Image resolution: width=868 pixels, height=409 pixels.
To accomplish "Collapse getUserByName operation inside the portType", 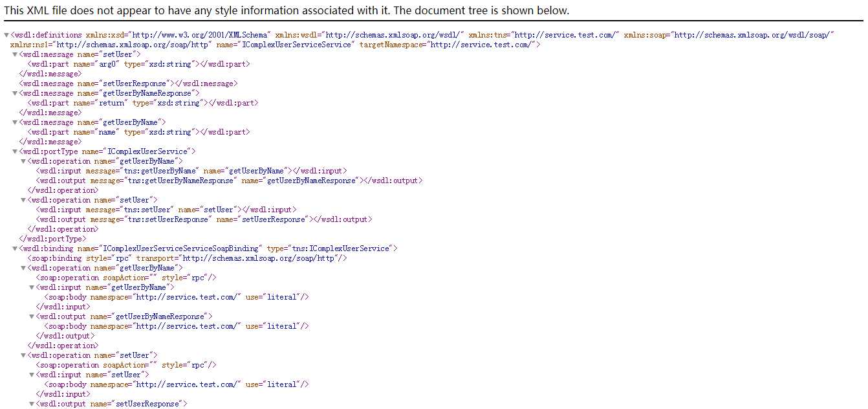I will [x=23, y=161].
